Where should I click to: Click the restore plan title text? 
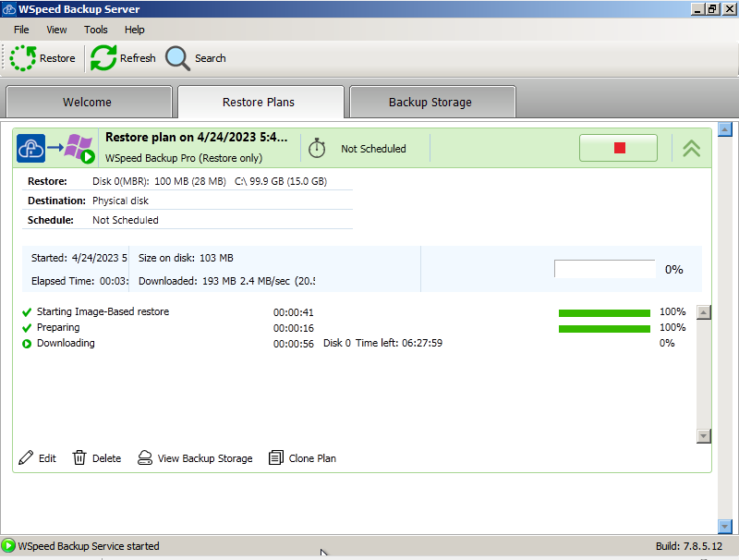(196, 137)
